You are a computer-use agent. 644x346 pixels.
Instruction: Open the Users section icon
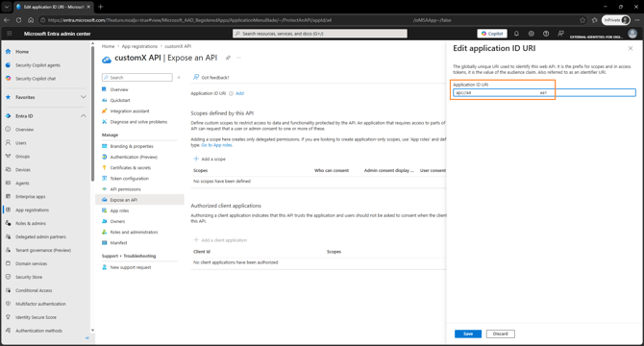click(x=8, y=143)
